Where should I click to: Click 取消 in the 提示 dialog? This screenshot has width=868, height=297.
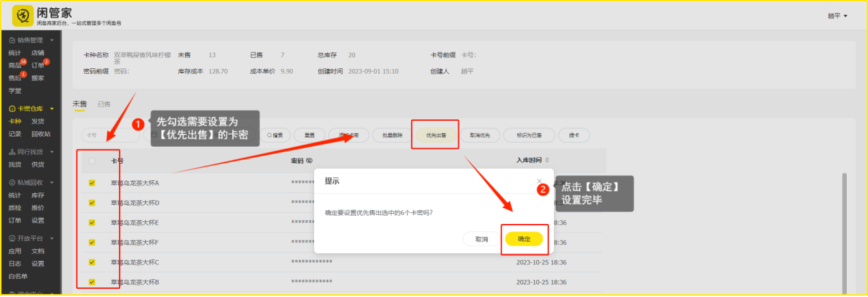[x=481, y=240]
